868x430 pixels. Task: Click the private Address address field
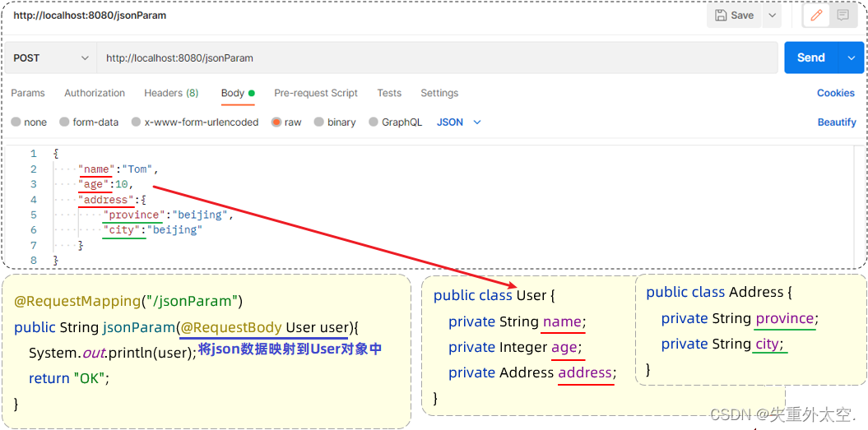532,372
